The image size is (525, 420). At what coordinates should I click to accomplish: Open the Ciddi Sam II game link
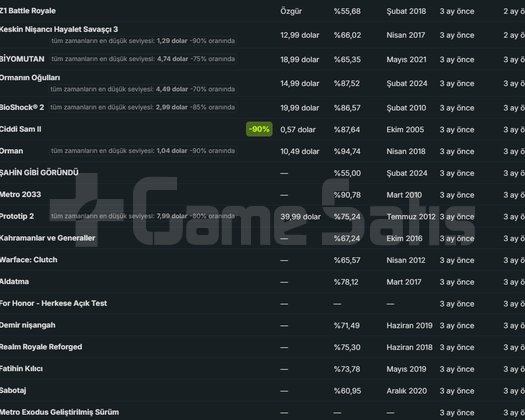point(21,129)
